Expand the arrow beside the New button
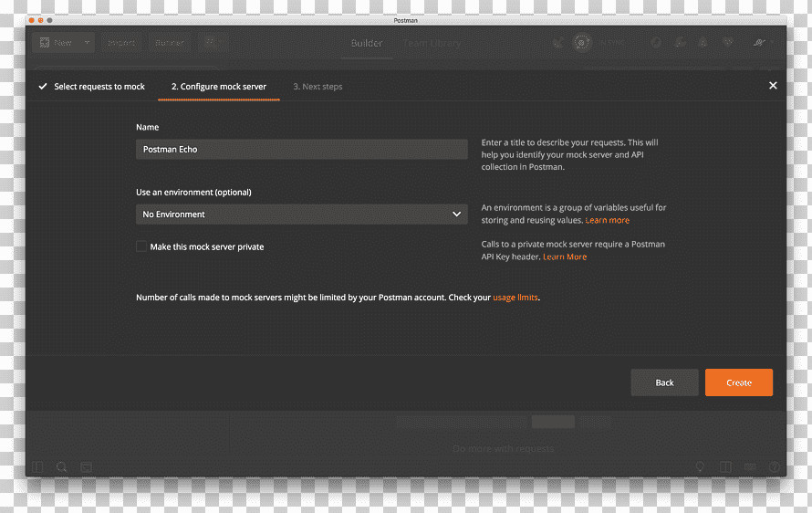 [x=87, y=43]
